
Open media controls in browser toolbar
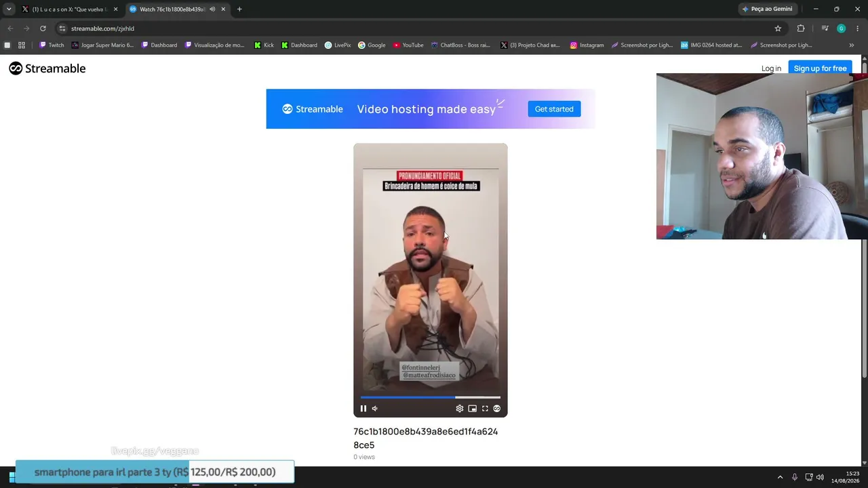[825, 28]
